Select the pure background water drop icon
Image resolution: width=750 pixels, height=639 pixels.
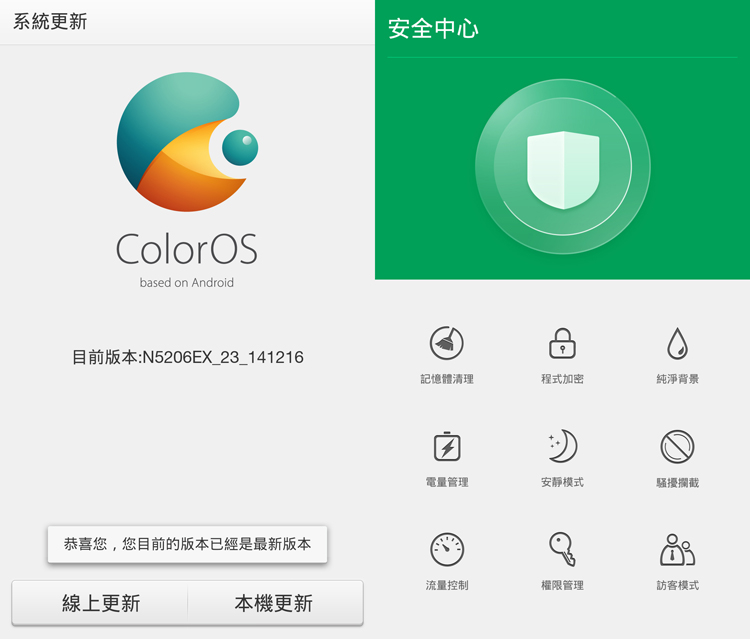(677, 344)
